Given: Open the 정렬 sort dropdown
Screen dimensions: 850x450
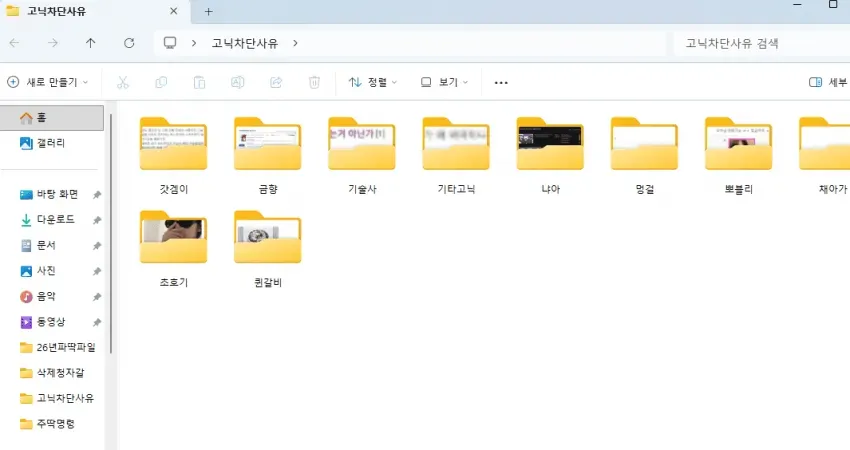Looking at the screenshot, I should pyautogui.click(x=372, y=82).
